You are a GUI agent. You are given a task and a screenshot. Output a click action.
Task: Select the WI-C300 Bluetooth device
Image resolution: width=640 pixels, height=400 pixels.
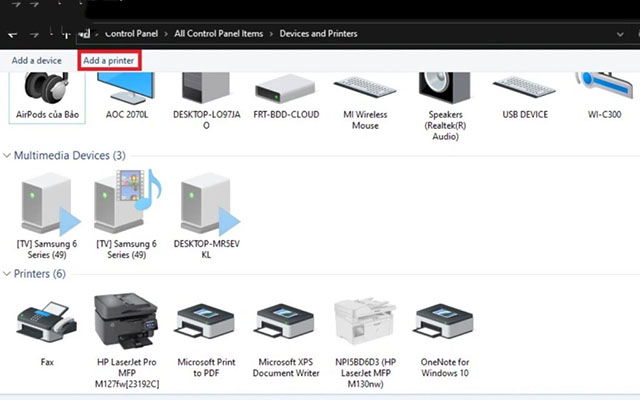coord(604,86)
